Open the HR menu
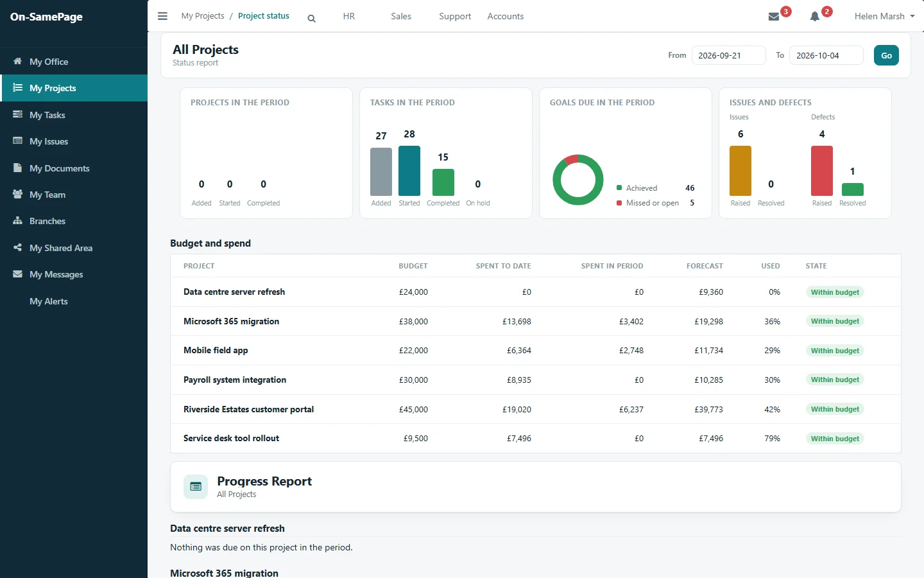Viewport: 924px width, 578px height. point(349,16)
